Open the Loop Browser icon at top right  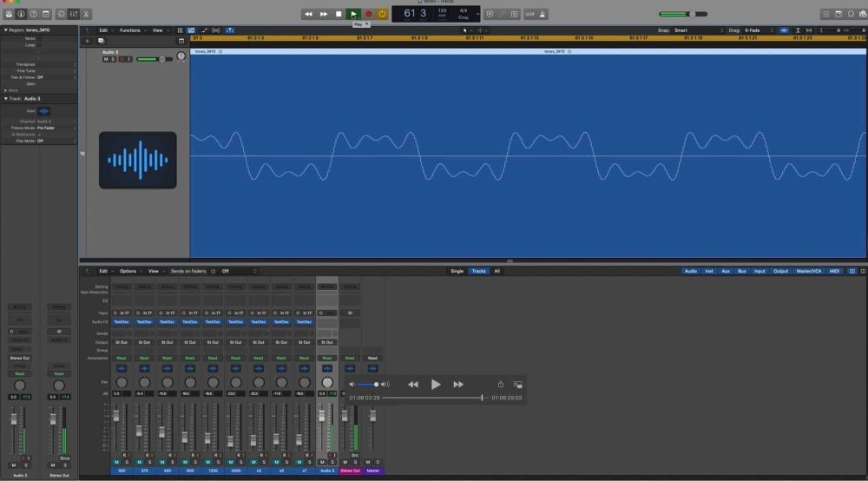pyautogui.click(x=851, y=14)
